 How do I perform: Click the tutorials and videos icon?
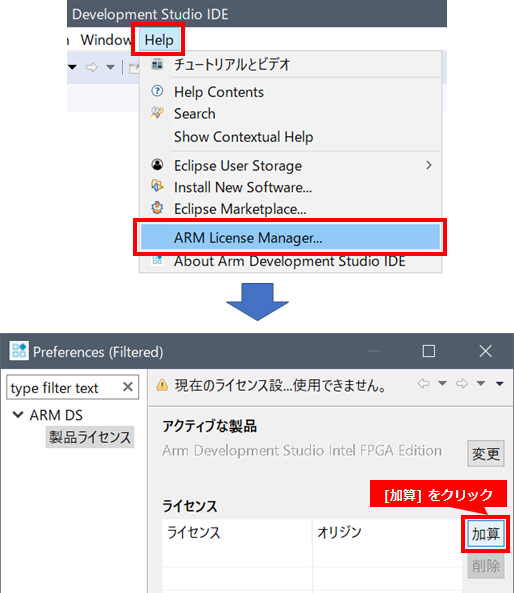coord(157,64)
